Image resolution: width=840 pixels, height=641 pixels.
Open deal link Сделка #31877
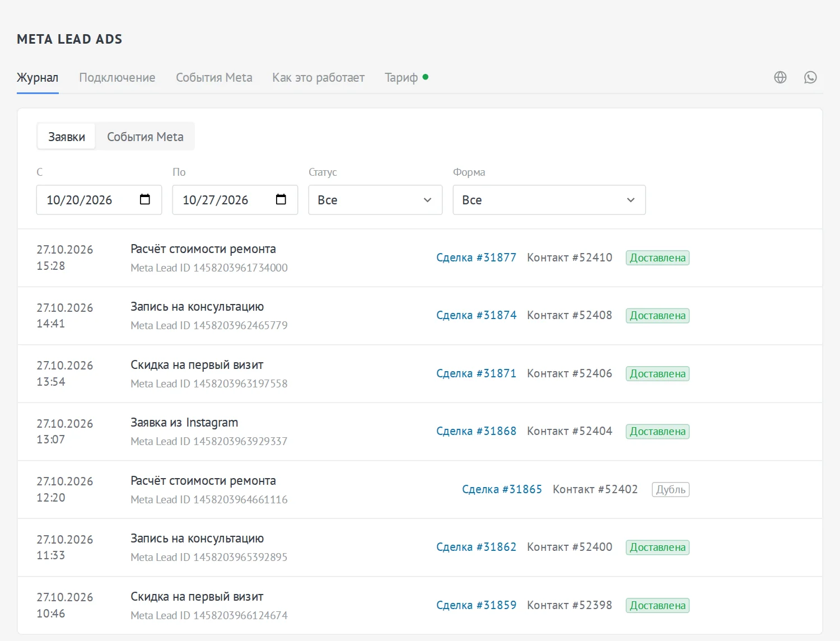pyautogui.click(x=476, y=258)
